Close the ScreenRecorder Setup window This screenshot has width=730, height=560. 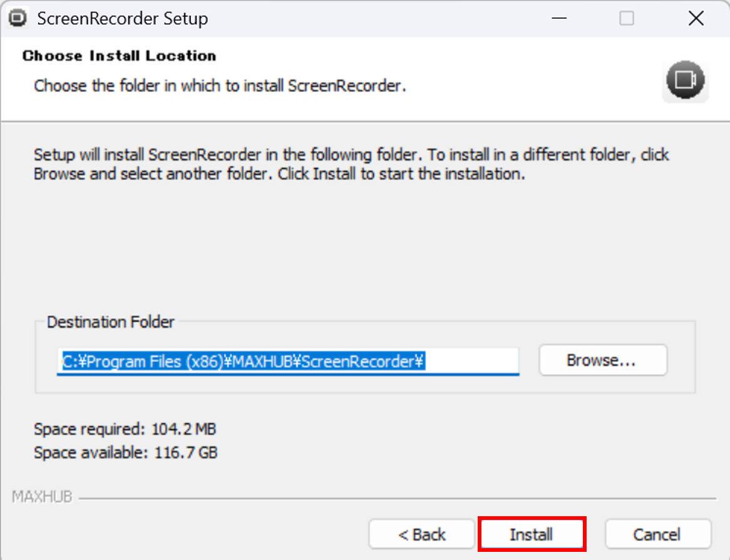click(696, 19)
